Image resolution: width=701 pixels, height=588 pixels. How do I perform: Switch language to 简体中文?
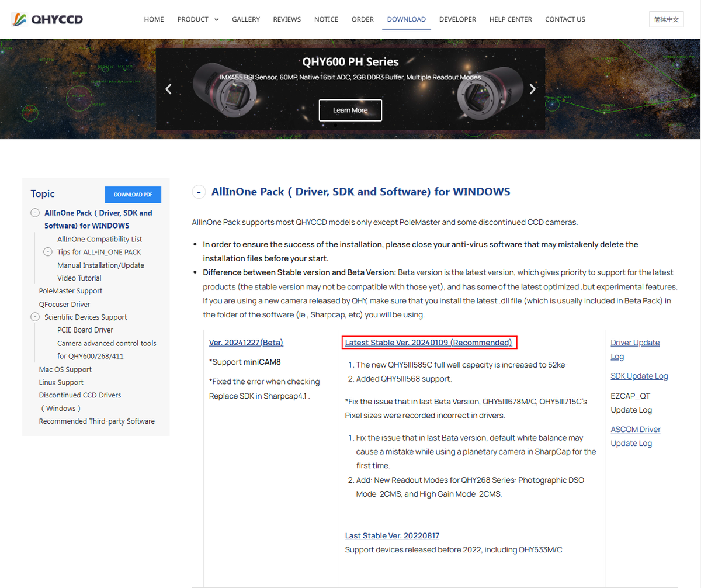tap(667, 19)
